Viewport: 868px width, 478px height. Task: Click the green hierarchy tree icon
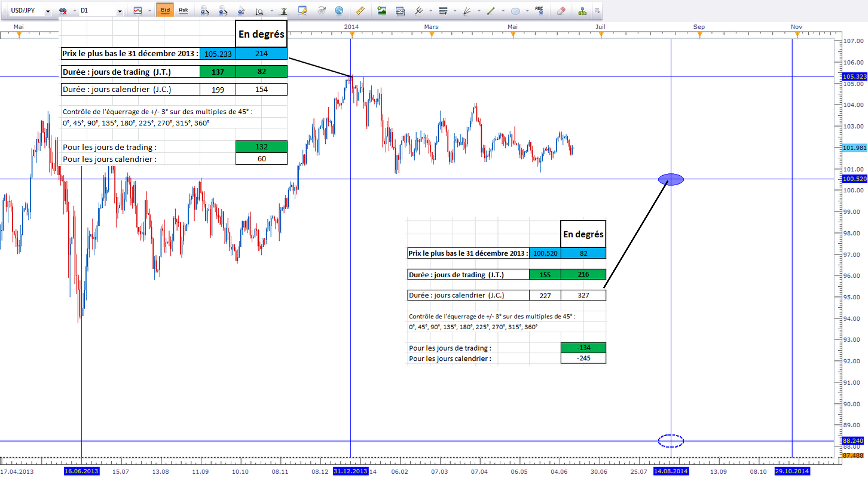[583, 11]
